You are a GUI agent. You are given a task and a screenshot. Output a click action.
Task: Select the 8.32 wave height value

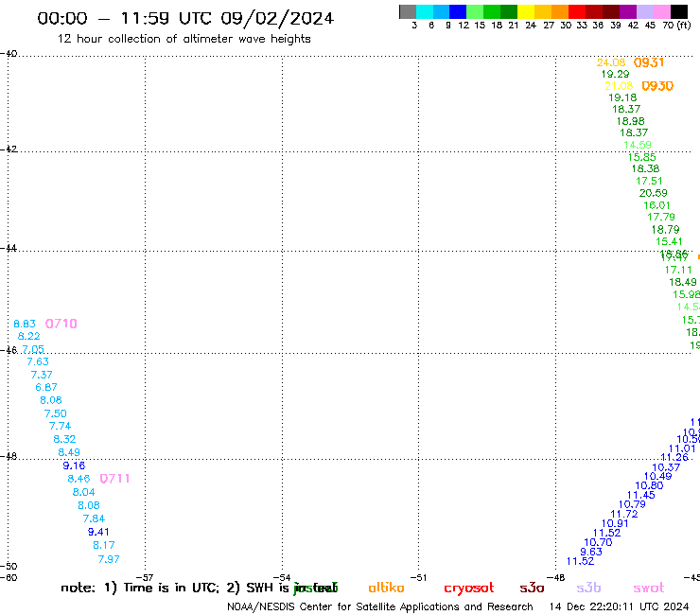pyautogui.click(x=64, y=439)
